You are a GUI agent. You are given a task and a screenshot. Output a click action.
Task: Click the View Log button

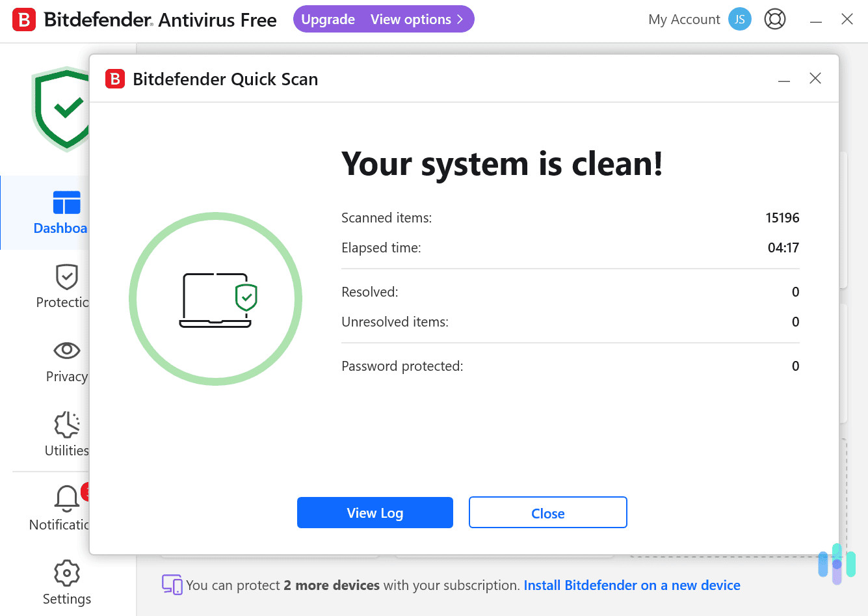point(375,513)
